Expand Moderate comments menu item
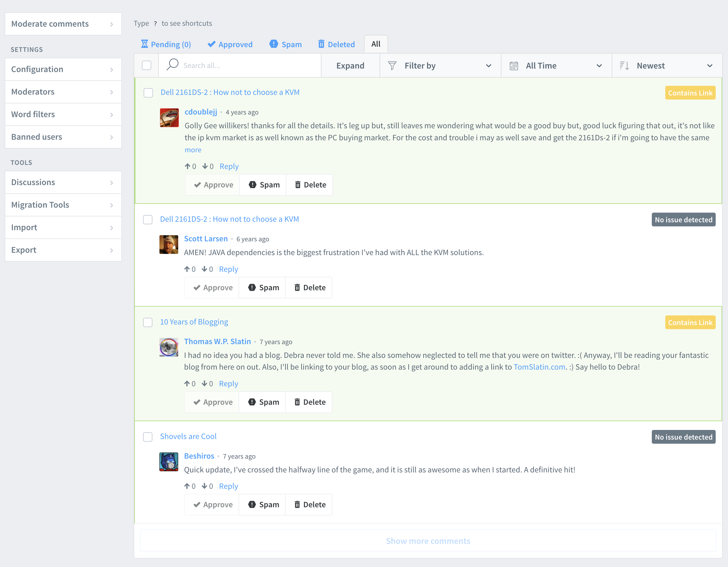The width and height of the screenshot is (728, 567). pos(63,24)
